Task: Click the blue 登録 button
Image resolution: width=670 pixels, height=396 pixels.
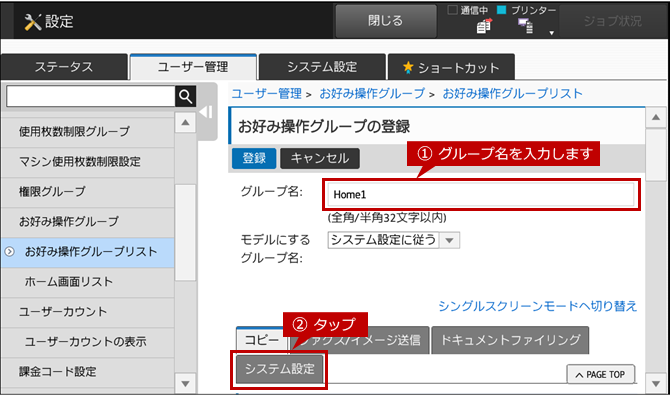Action: pos(254,158)
